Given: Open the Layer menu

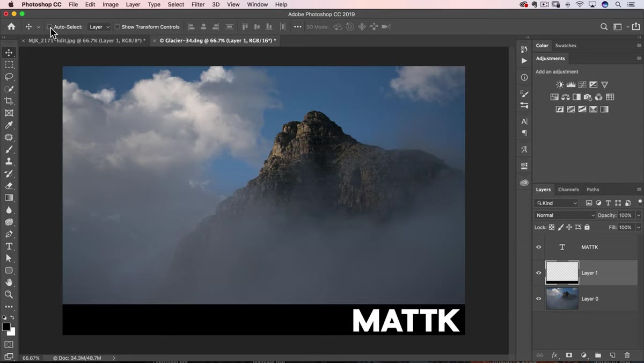Looking at the screenshot, I should tap(133, 4).
